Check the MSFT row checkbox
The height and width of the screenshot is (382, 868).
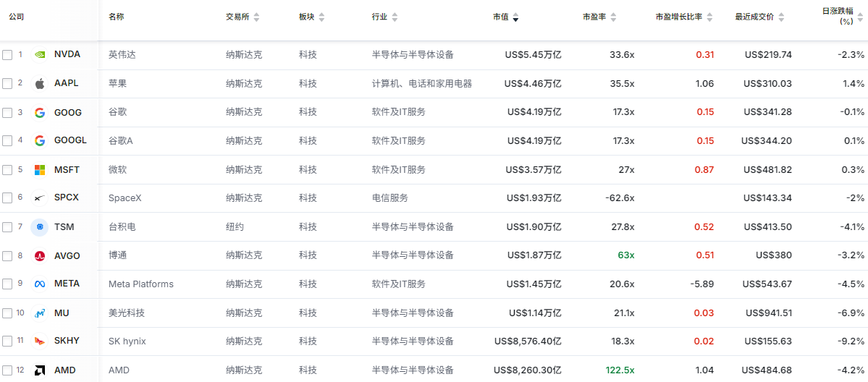click(x=7, y=169)
